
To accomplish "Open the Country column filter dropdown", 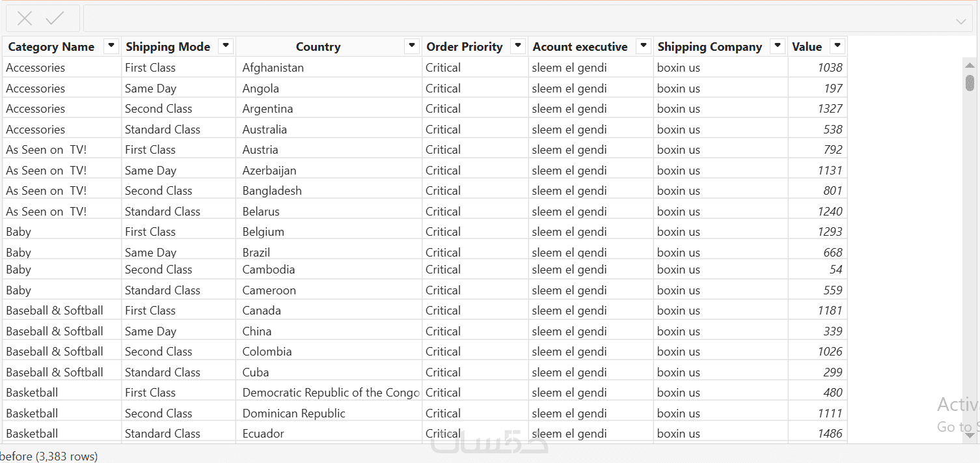I will (x=411, y=46).
